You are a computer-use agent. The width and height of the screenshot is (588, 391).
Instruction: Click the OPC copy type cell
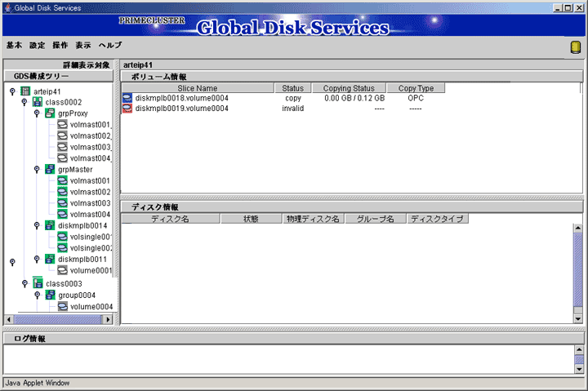pos(416,98)
